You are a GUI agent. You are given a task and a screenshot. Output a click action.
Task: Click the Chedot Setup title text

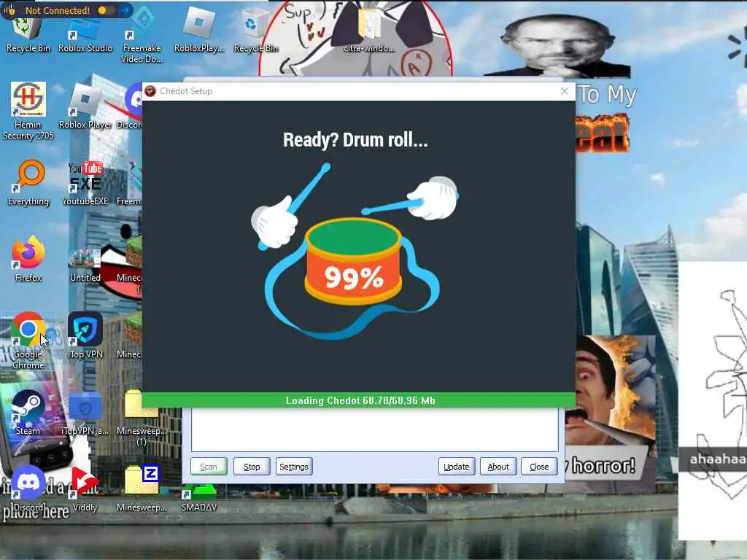[186, 91]
